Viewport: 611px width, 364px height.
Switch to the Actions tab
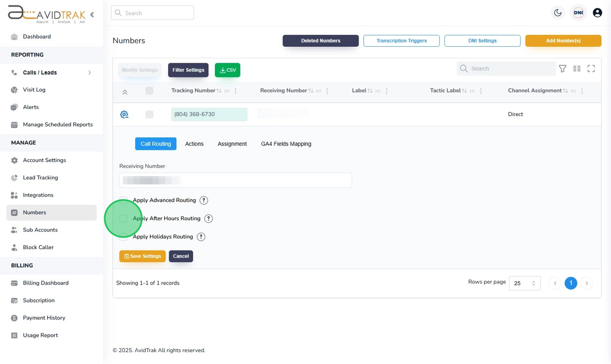(x=194, y=144)
